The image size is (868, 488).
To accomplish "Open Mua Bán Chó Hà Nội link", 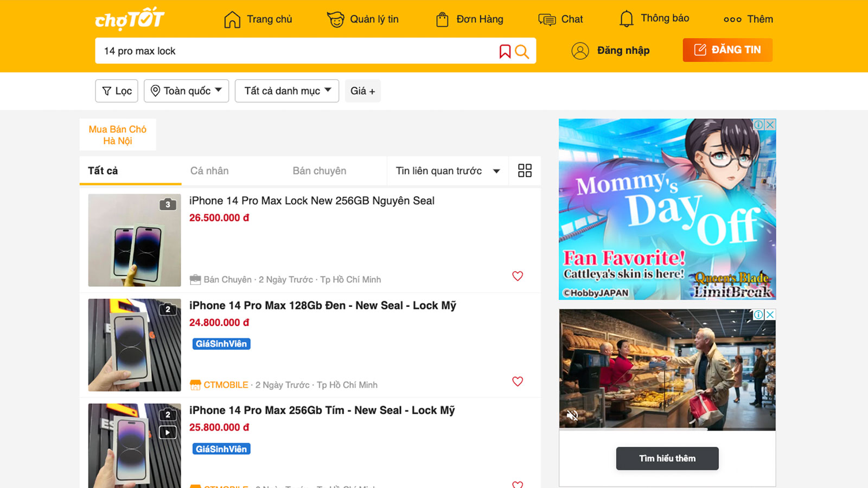I will (x=118, y=135).
